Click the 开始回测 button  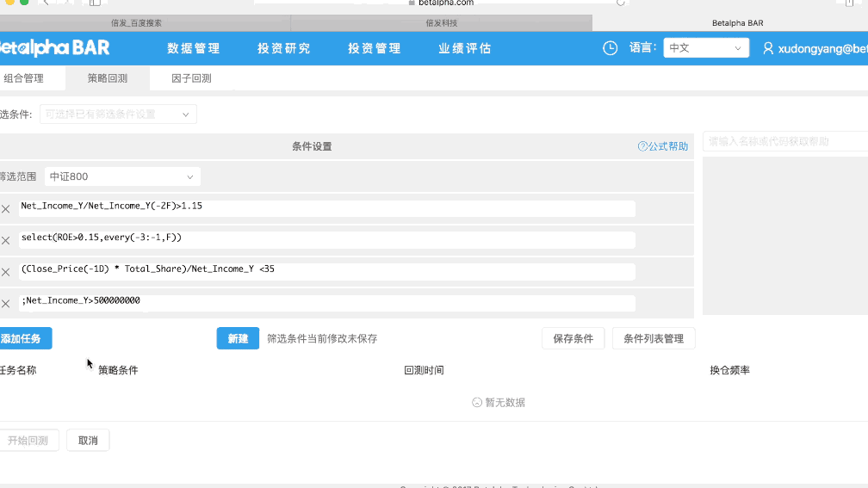(28, 441)
